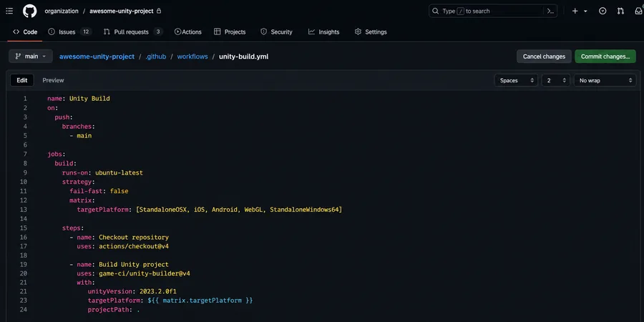Click the 'Build Unity project' step name

[x=134, y=264]
